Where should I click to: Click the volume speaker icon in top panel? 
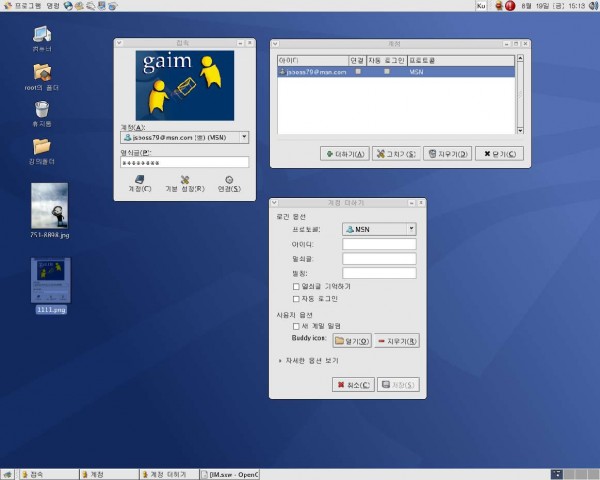point(593,6)
